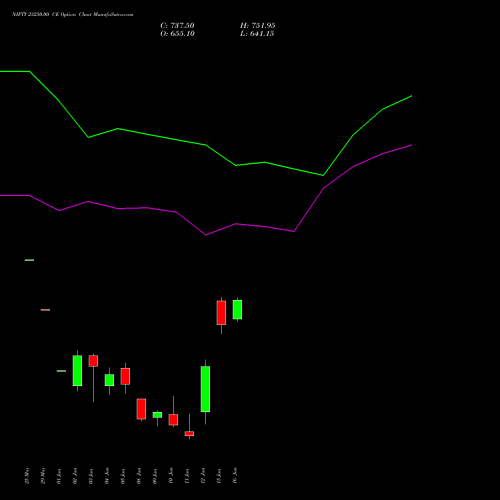Click the tall green candlestick on 12 Jun

205,389
